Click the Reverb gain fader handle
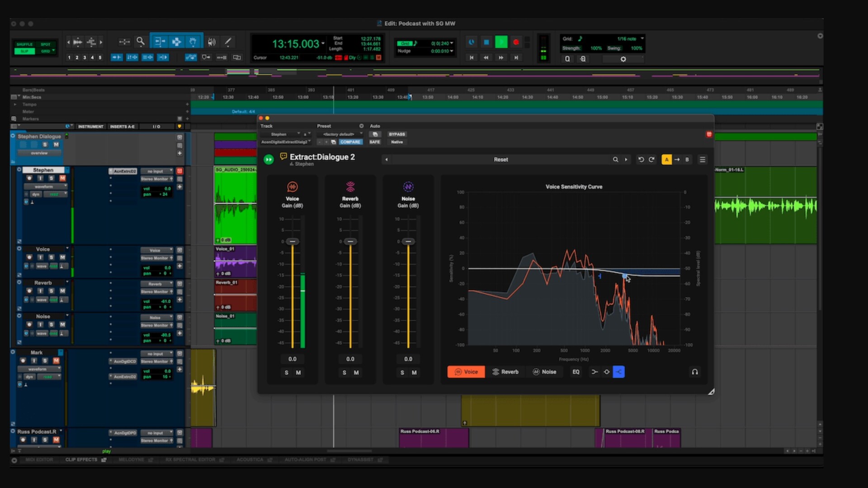868x488 pixels. tap(350, 241)
